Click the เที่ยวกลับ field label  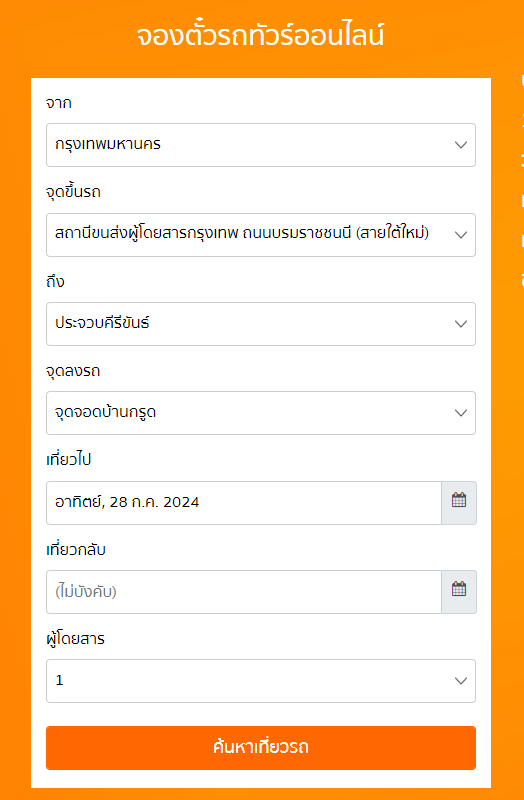click(76, 549)
